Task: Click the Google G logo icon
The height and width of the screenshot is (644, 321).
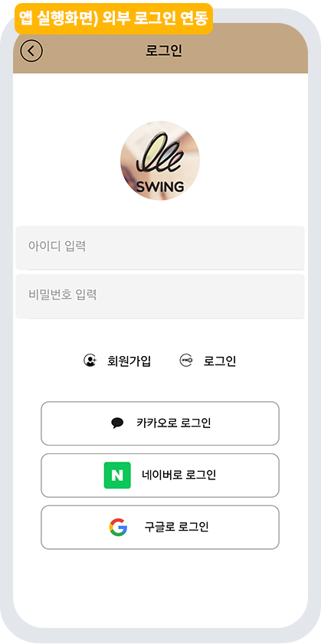Action: 118,527
